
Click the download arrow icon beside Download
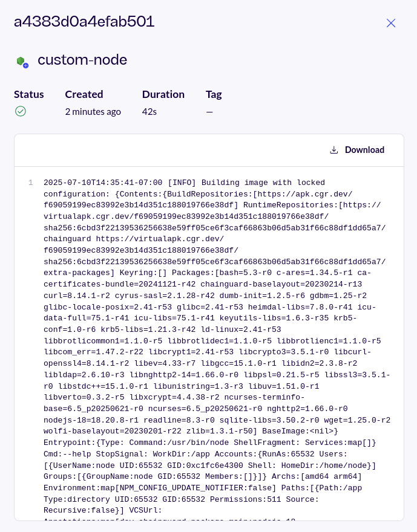[334, 150]
